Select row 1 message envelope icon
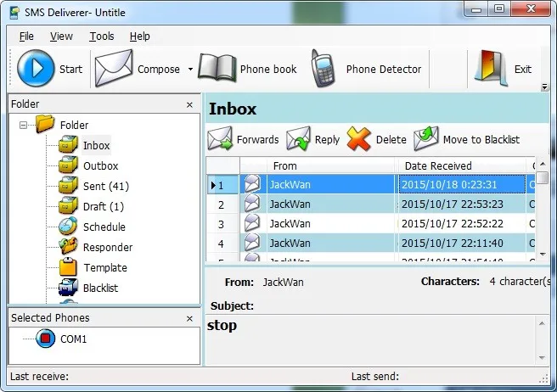Viewport: 557px width, 392px height. pos(252,183)
